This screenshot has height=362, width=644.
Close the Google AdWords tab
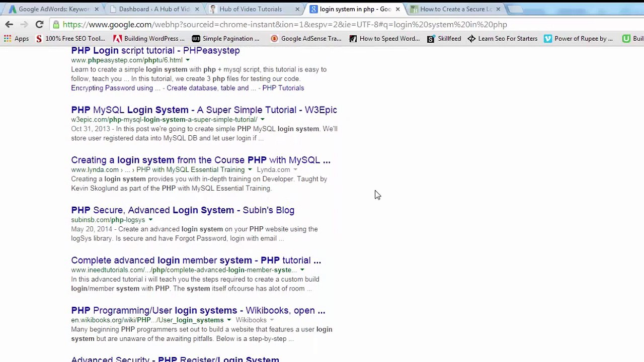point(96,9)
